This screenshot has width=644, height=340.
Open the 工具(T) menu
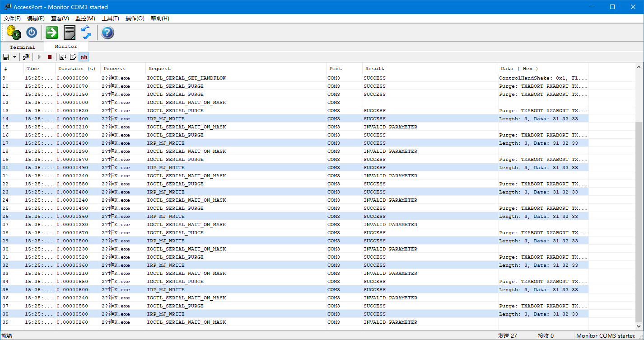coord(110,19)
